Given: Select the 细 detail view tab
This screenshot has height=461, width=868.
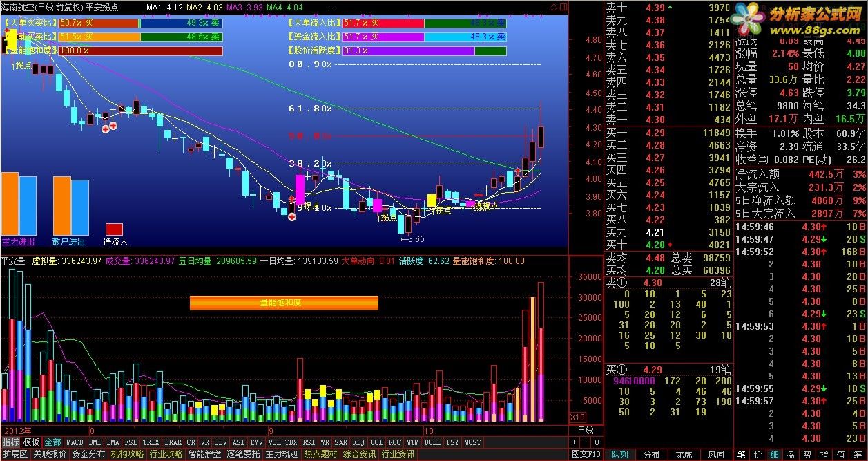Looking at the screenshot, I should (774, 455).
